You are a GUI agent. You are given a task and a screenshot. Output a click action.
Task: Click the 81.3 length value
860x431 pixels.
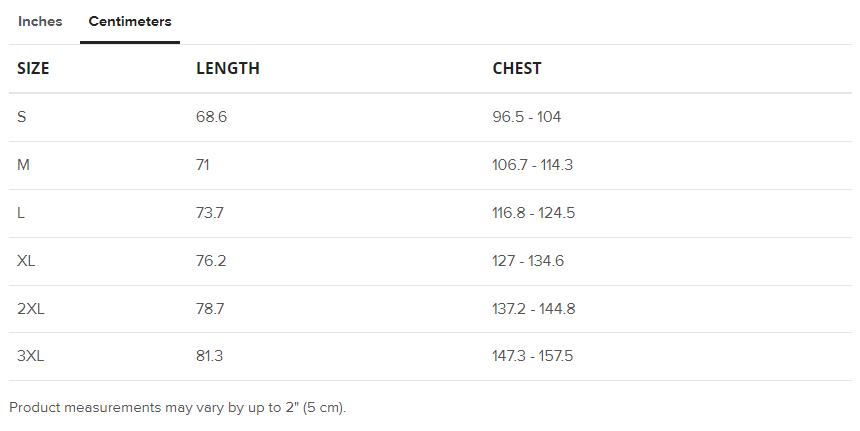[210, 356]
